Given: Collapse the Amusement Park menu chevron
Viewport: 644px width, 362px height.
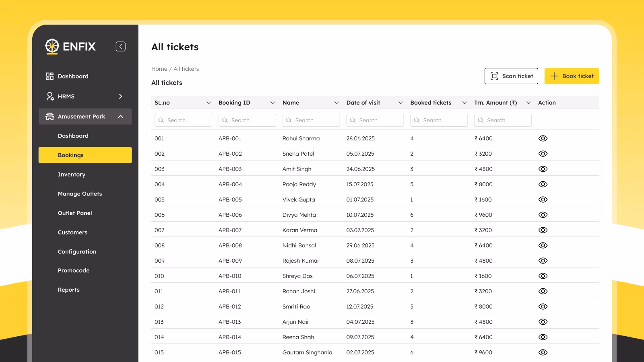Looking at the screenshot, I should pyautogui.click(x=120, y=116).
